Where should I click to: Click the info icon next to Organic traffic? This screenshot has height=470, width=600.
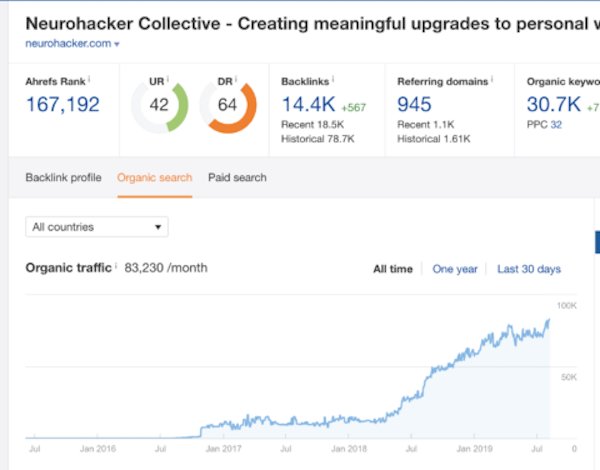pyautogui.click(x=116, y=265)
